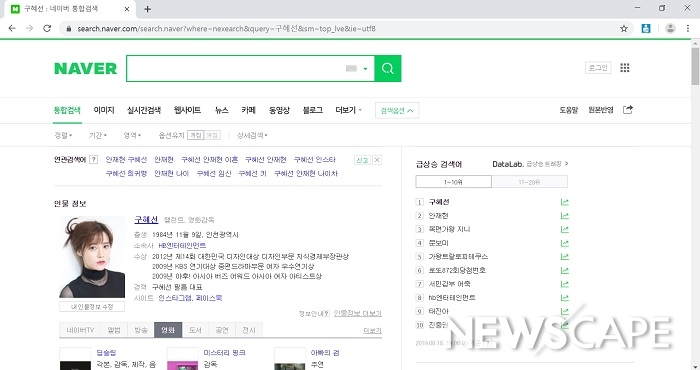This screenshot has height=370, width=700.
Task: Close the 구혜선 네이버 통합검색 tab
Action: click(x=127, y=9)
